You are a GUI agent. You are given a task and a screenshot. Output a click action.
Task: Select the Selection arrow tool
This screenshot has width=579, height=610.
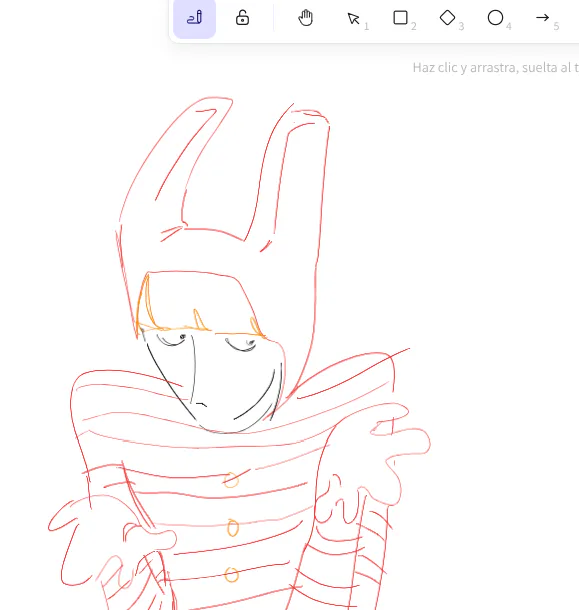coord(353,18)
